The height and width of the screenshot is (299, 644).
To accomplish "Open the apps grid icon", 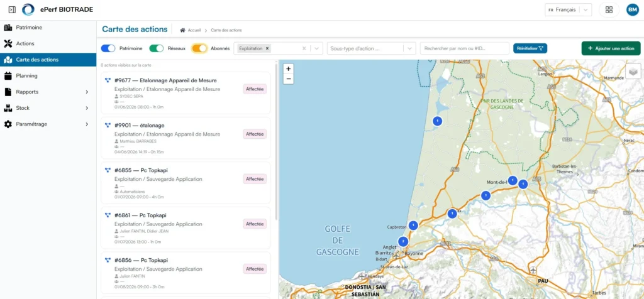I will [x=609, y=10].
